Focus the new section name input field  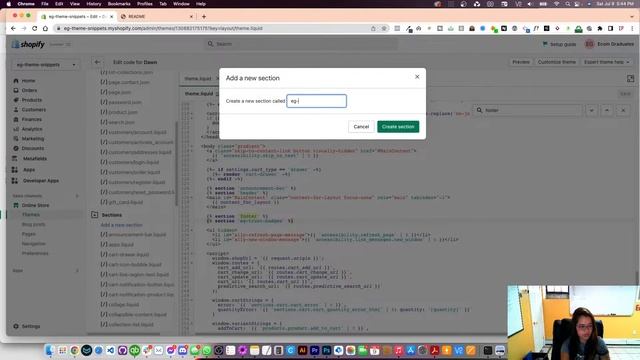pos(316,101)
